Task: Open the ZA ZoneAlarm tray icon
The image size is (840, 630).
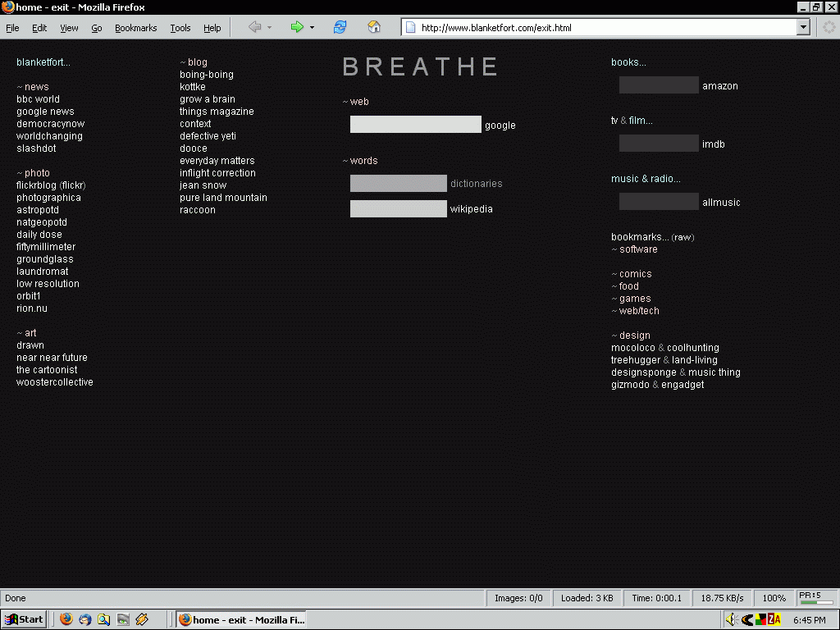Action: point(774,620)
